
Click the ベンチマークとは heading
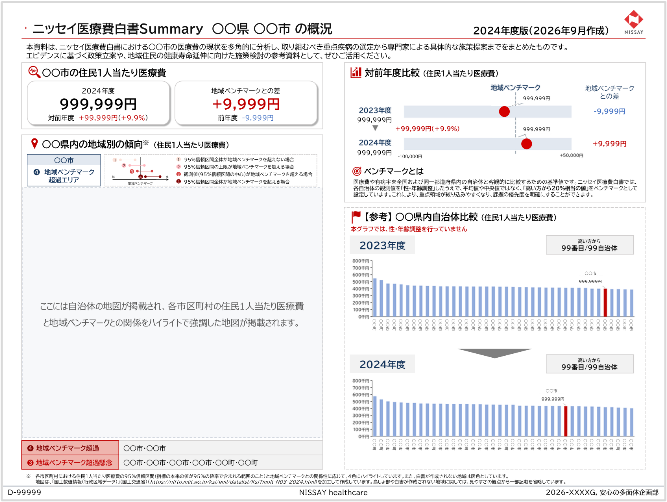394,171
